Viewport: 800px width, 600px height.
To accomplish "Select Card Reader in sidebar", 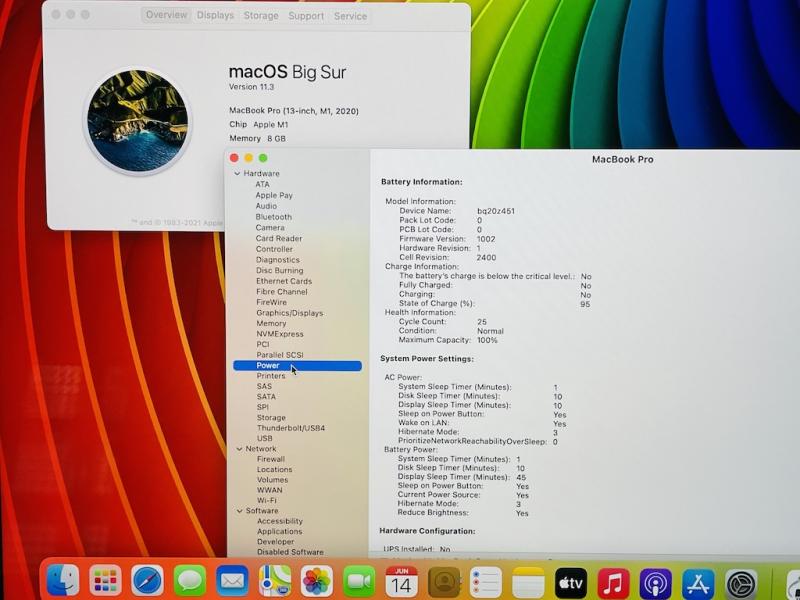I will 279,238.
